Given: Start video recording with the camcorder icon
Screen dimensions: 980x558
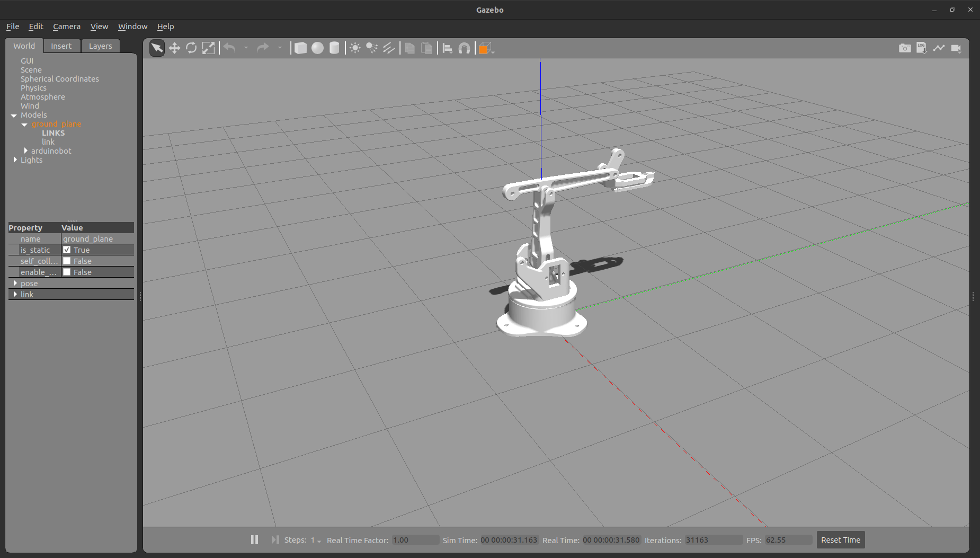Looking at the screenshot, I should 957,48.
